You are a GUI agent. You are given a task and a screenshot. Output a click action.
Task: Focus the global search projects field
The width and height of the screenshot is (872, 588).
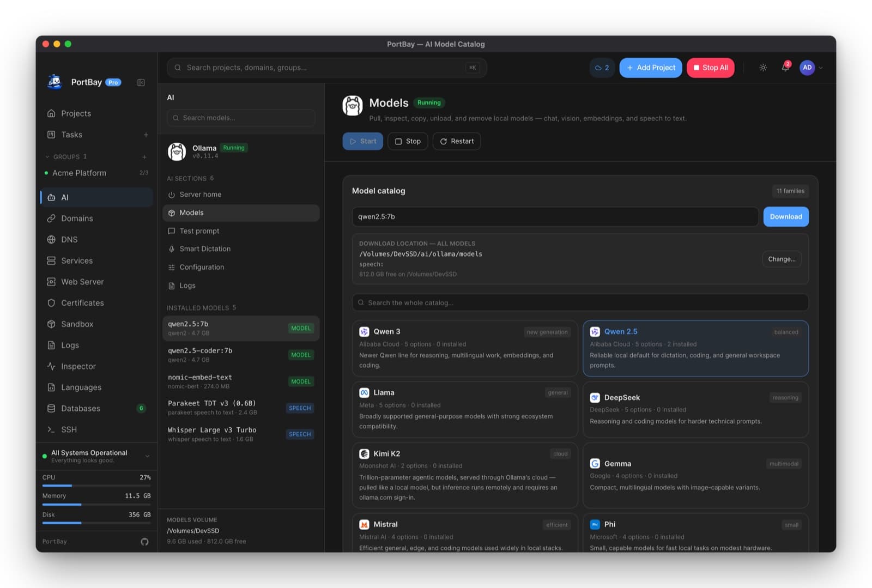pos(327,68)
